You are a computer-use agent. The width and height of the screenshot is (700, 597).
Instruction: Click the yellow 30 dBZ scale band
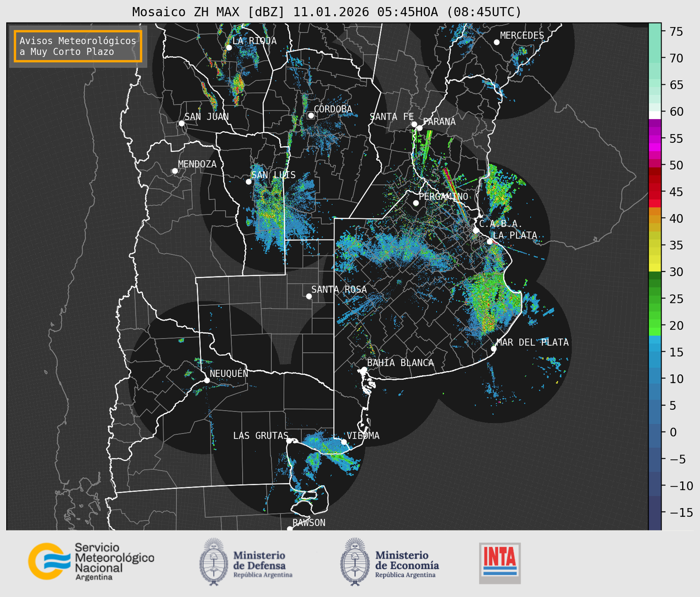click(x=655, y=268)
